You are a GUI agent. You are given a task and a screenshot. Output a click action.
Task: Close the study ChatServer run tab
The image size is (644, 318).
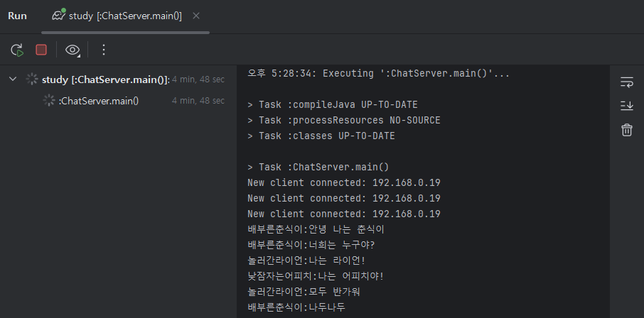point(196,16)
